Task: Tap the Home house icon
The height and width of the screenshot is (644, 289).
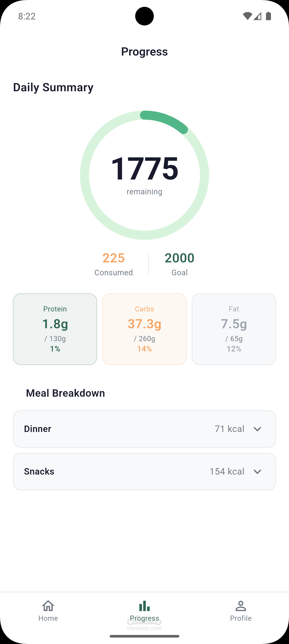Action: 48,606
